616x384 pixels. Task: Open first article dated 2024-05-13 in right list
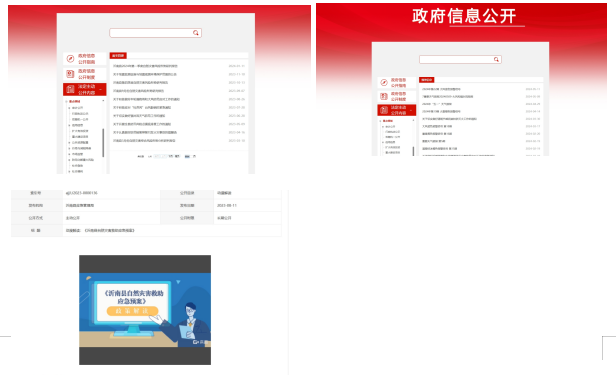pyautogui.click(x=441, y=89)
